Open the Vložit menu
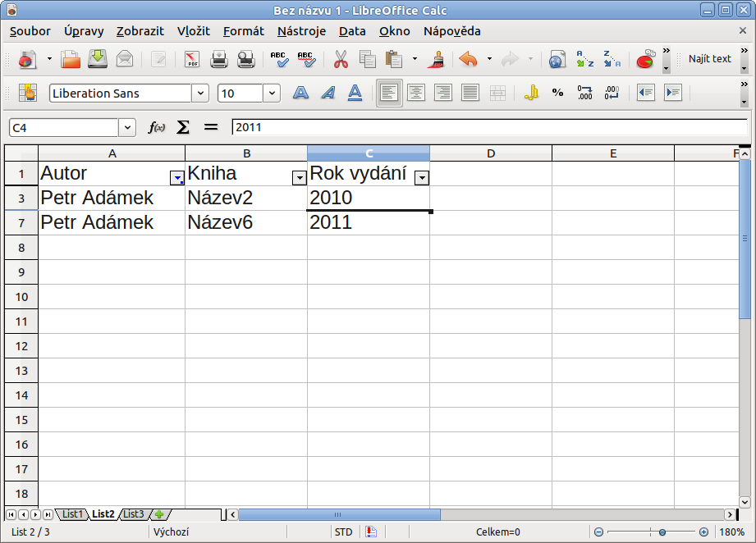756x543 pixels. click(194, 31)
